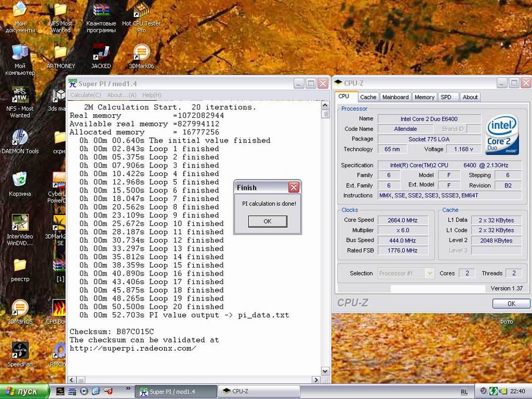532x399 pixels.
Task: Open the Calculate(C) menu in Super PI
Action: (x=86, y=95)
